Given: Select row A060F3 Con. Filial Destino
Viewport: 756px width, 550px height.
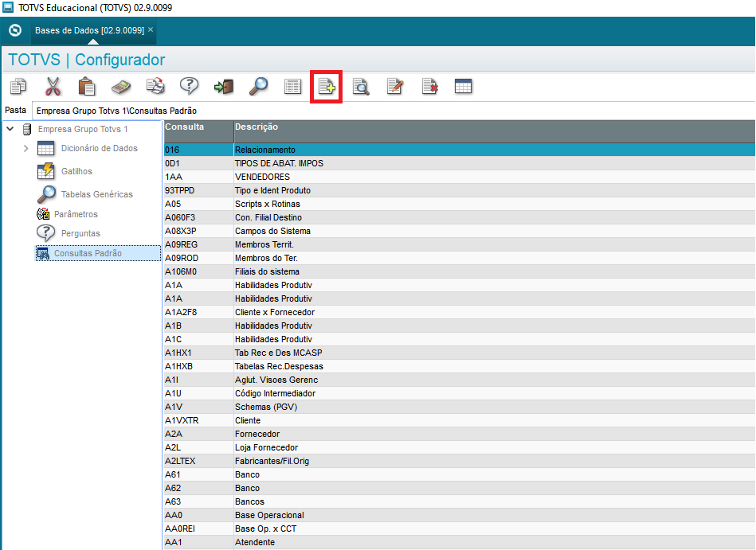Looking at the screenshot, I should click(x=460, y=217).
